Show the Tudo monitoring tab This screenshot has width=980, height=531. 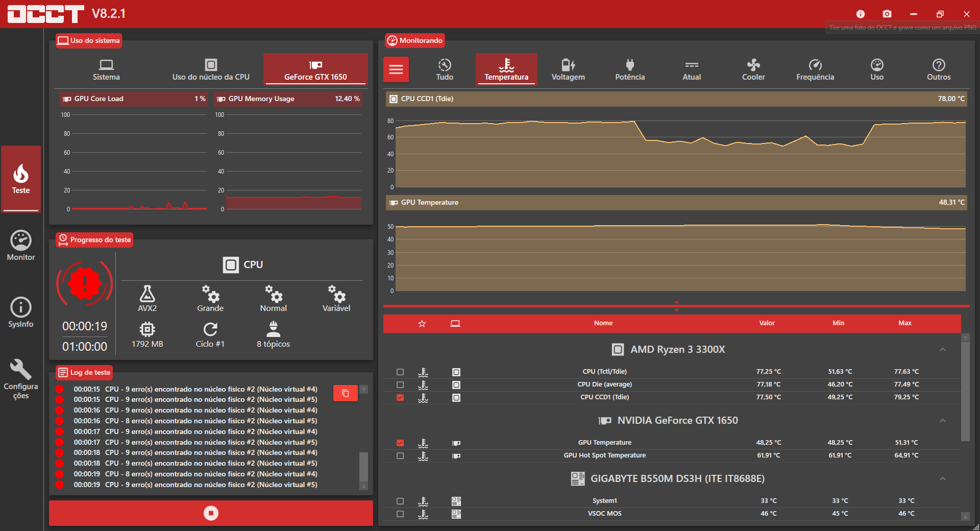(x=445, y=69)
